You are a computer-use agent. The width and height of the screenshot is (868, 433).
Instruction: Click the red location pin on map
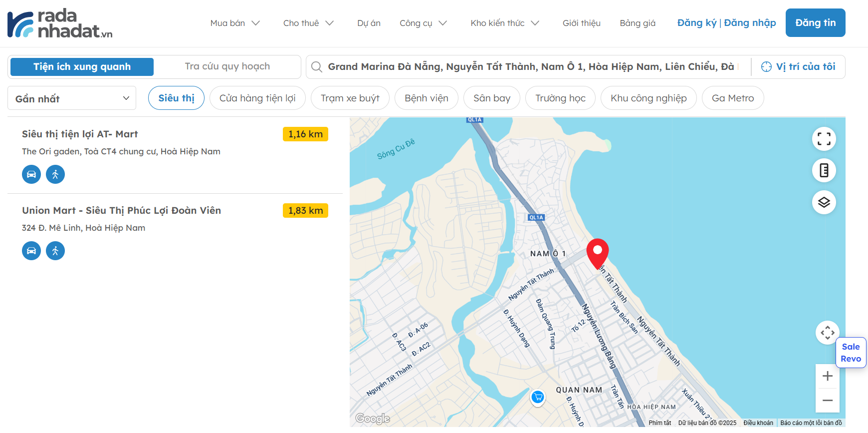597,252
